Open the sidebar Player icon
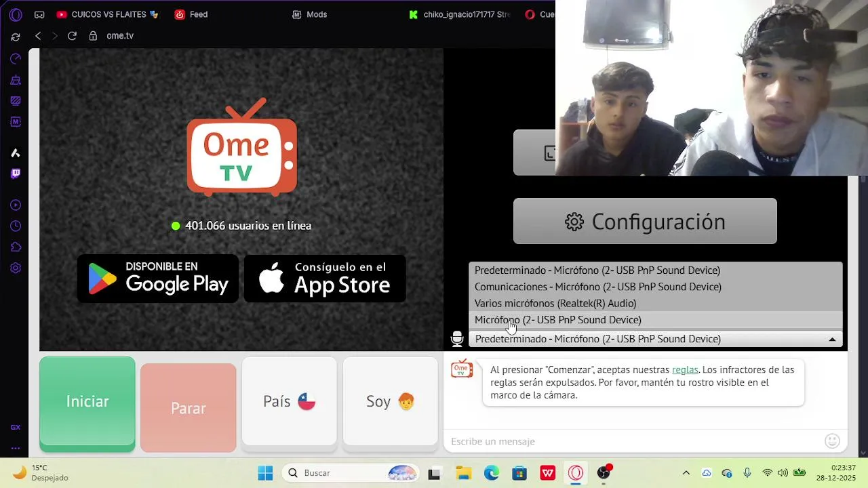 (x=16, y=205)
